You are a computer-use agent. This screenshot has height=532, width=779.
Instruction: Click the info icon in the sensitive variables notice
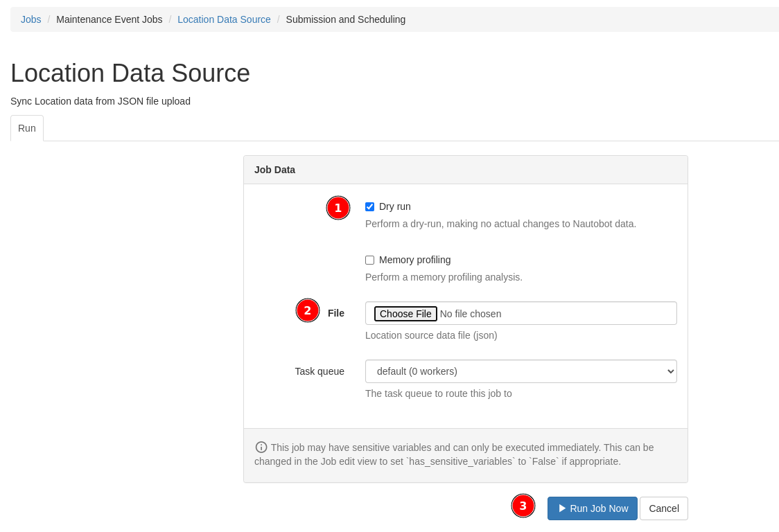click(x=261, y=447)
